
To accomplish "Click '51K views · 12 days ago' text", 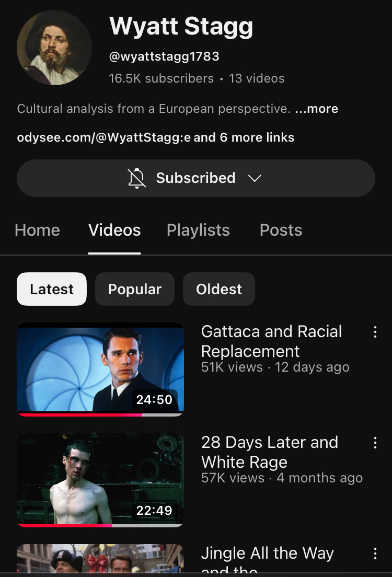I will click(275, 367).
